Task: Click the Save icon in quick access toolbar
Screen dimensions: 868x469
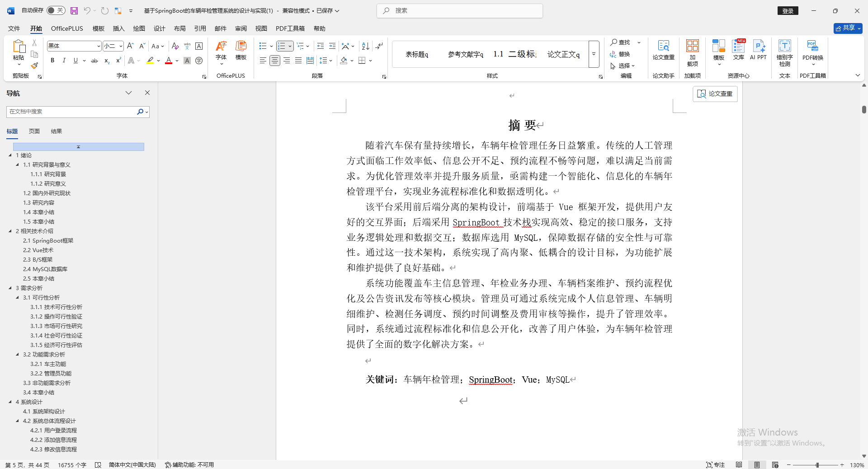Action: pos(74,10)
